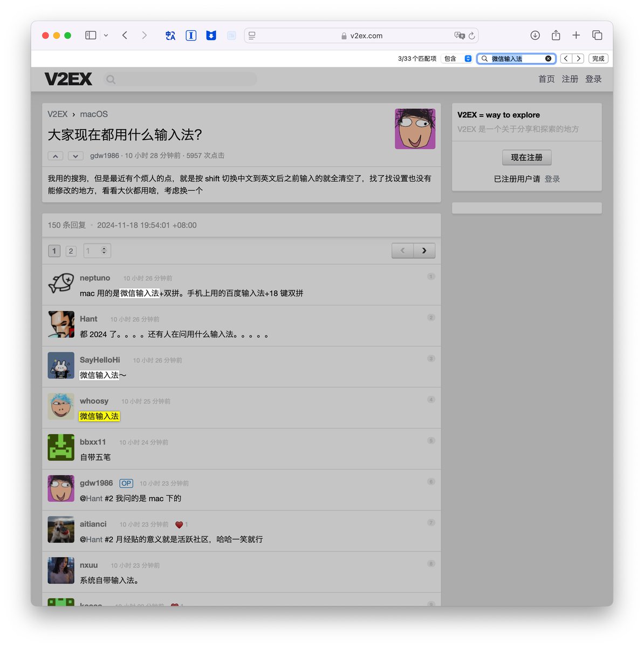Click the find-on-page search field
The width and height of the screenshot is (644, 647).
pos(516,59)
